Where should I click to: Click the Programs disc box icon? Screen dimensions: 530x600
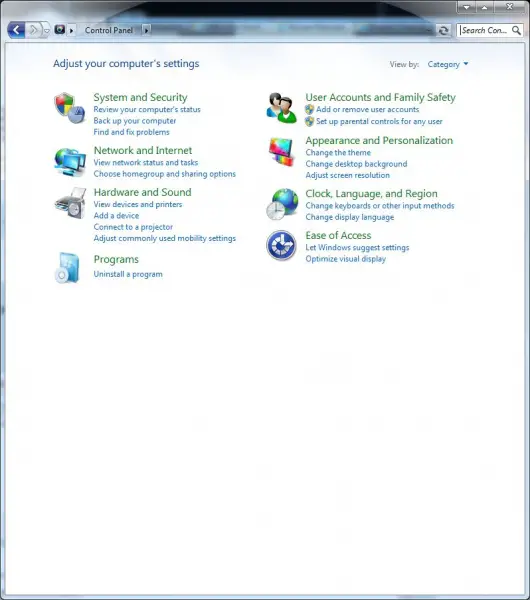67,268
